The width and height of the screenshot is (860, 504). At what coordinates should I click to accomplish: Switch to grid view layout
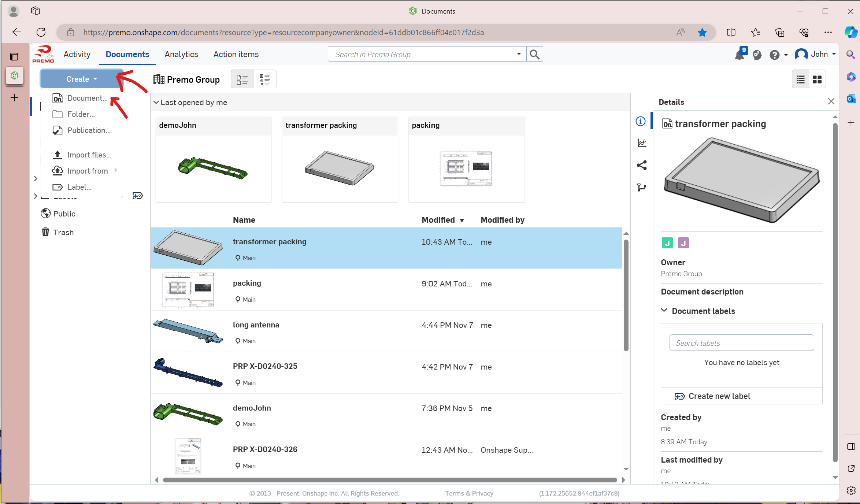pyautogui.click(x=817, y=79)
